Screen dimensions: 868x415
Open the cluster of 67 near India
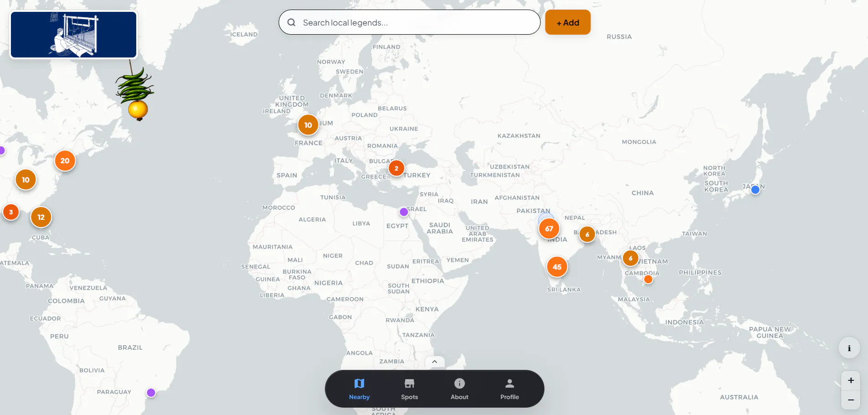click(549, 228)
